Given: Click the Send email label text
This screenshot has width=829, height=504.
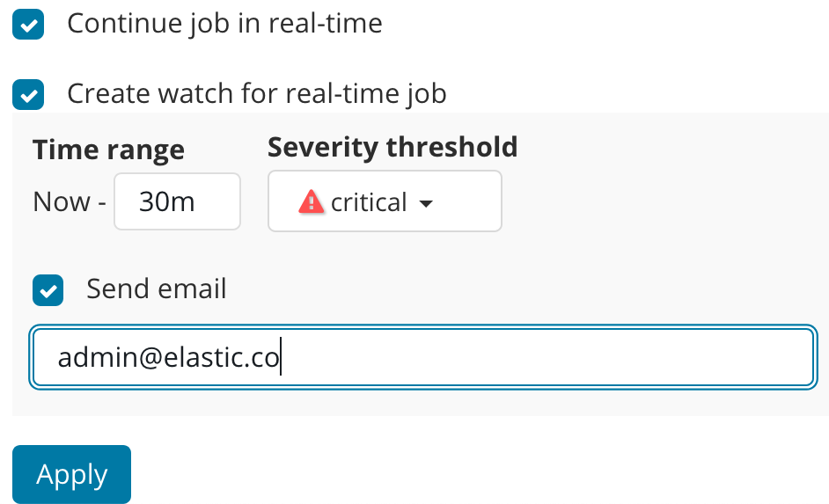Looking at the screenshot, I should [x=157, y=289].
